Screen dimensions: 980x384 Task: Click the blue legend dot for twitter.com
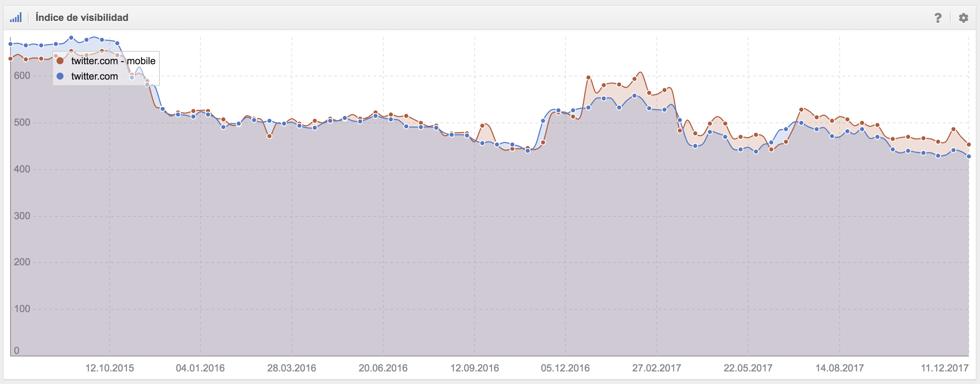[x=60, y=76]
